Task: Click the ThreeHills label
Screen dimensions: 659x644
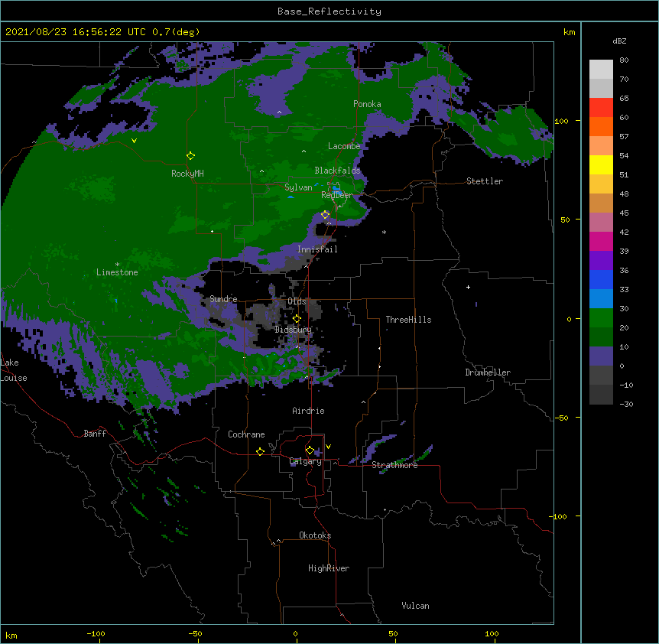Action: tap(408, 320)
